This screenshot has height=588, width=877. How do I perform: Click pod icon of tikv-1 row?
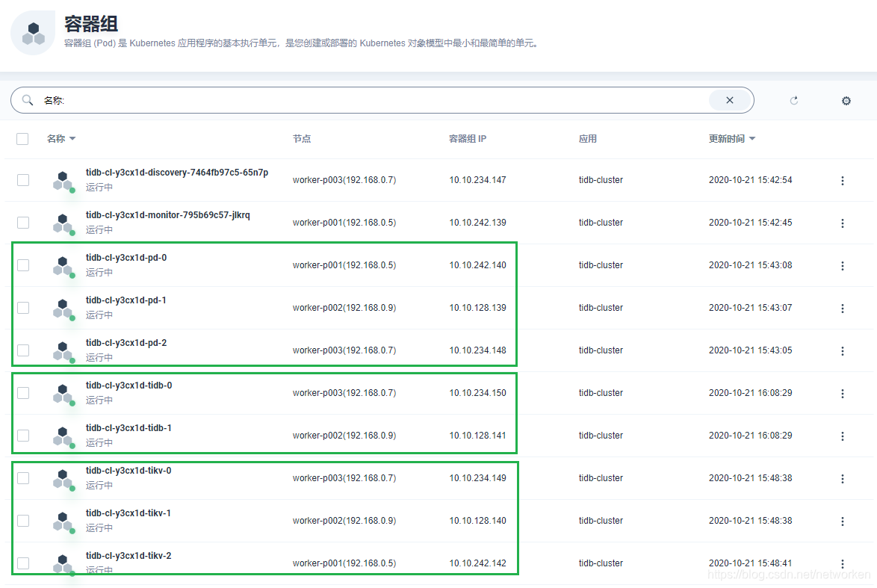63,522
